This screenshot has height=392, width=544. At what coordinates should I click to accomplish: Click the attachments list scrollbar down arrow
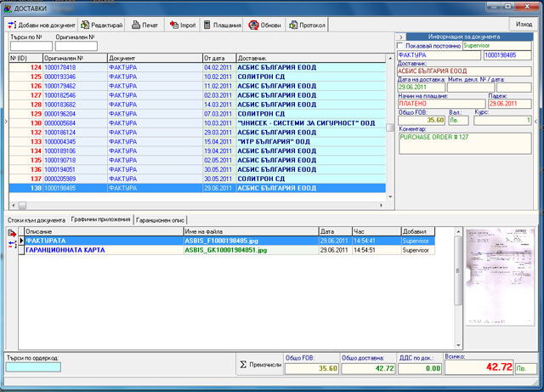tap(458, 345)
